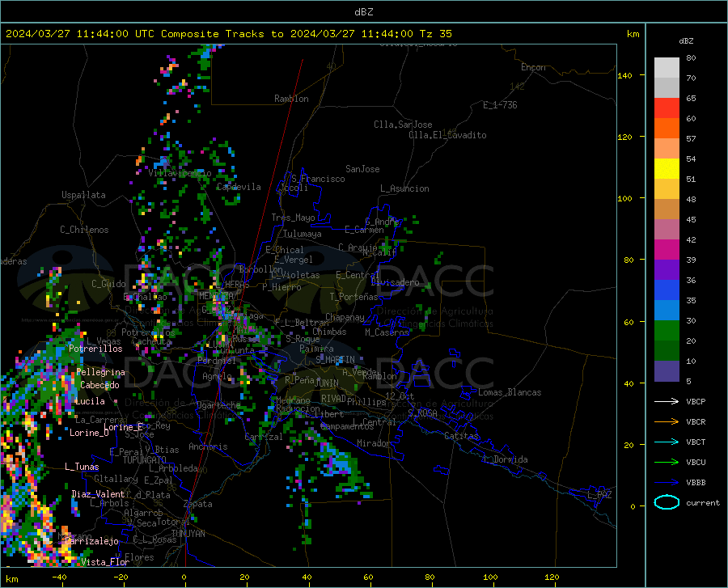Click the cyan VBCT arrow legend icon
Viewport: 728px width, 588px height.
(667, 442)
